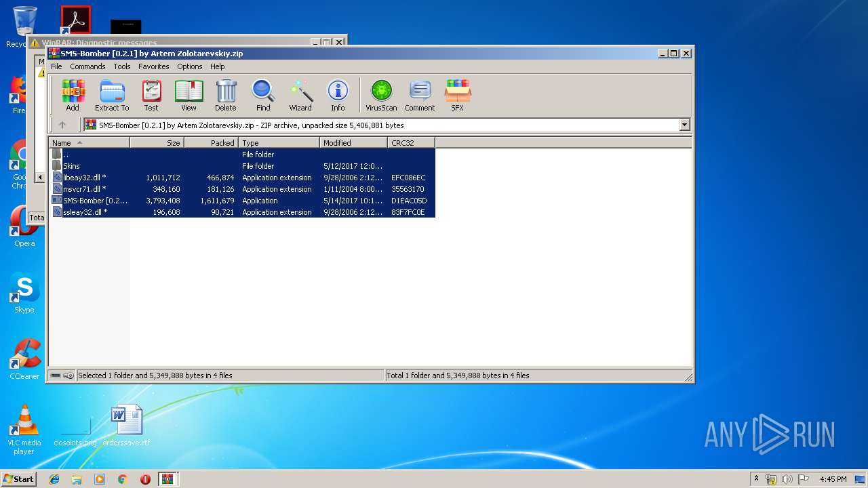Select the parent folder '..' row

tap(242, 155)
